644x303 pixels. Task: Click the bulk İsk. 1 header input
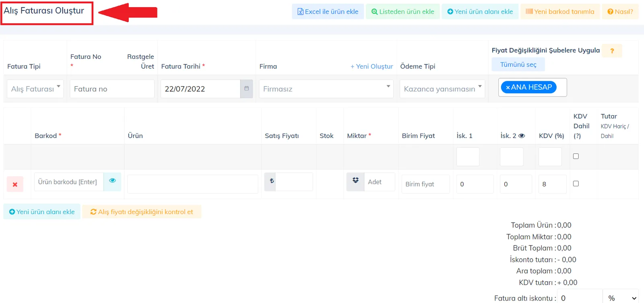(x=468, y=157)
